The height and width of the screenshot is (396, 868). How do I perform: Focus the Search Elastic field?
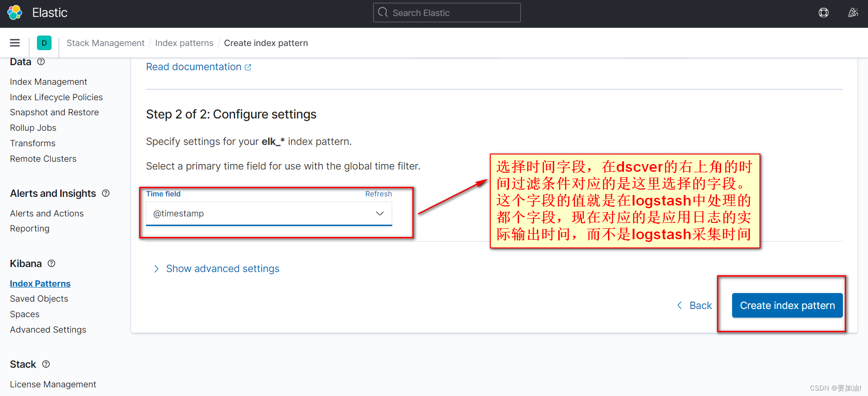pos(447,13)
